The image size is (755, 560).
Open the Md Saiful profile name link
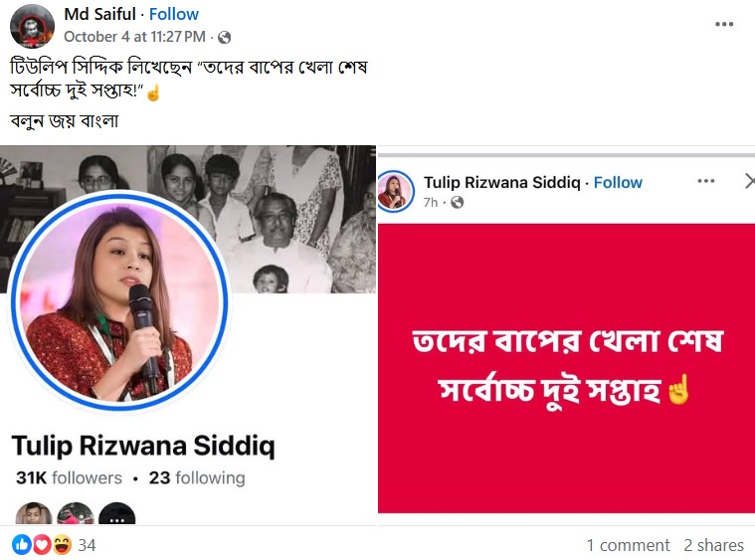pos(100,14)
